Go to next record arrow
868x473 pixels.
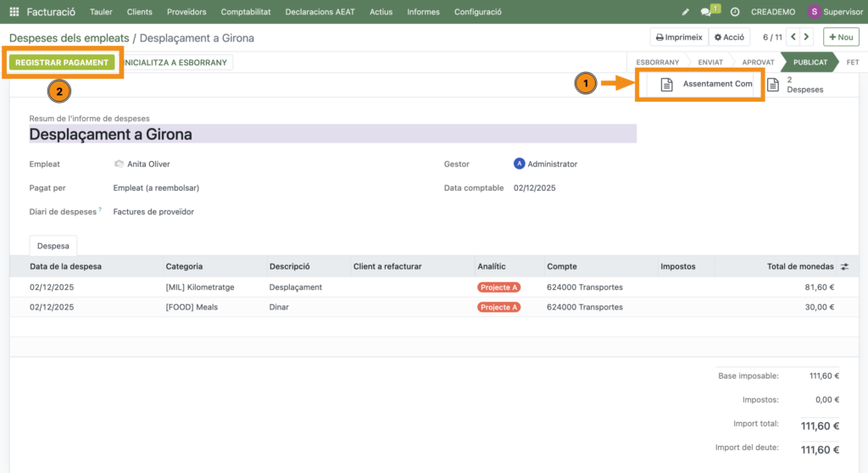coord(806,37)
